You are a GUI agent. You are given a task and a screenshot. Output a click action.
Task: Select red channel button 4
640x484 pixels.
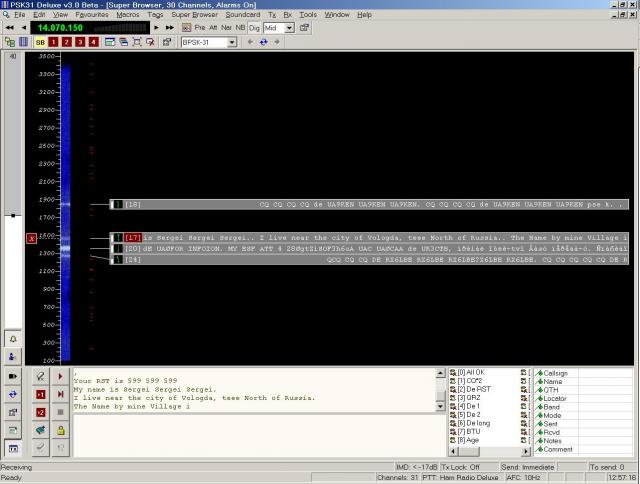(x=93, y=42)
